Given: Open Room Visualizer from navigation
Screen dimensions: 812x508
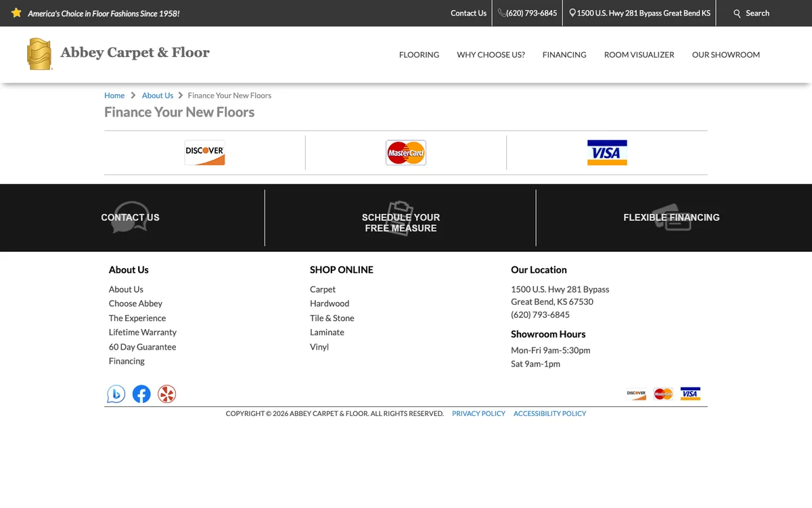Looking at the screenshot, I should [639, 55].
